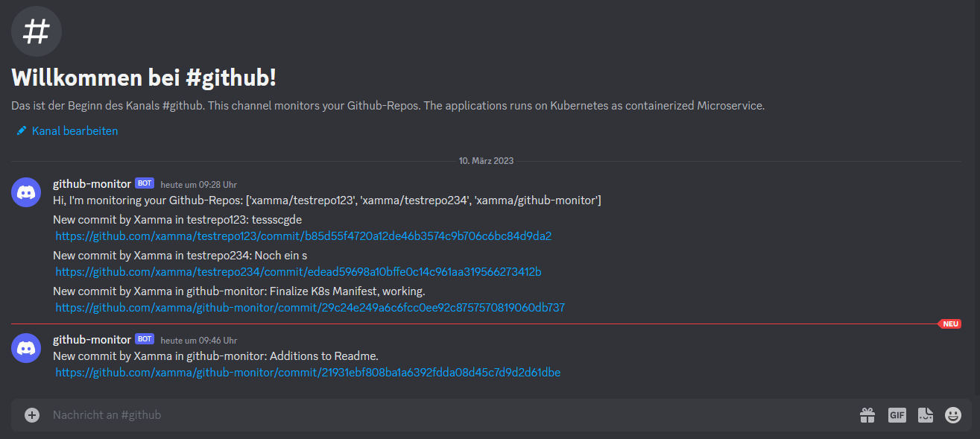Click the channel description about Kubernetes
980x439 pixels.
pyautogui.click(x=388, y=106)
